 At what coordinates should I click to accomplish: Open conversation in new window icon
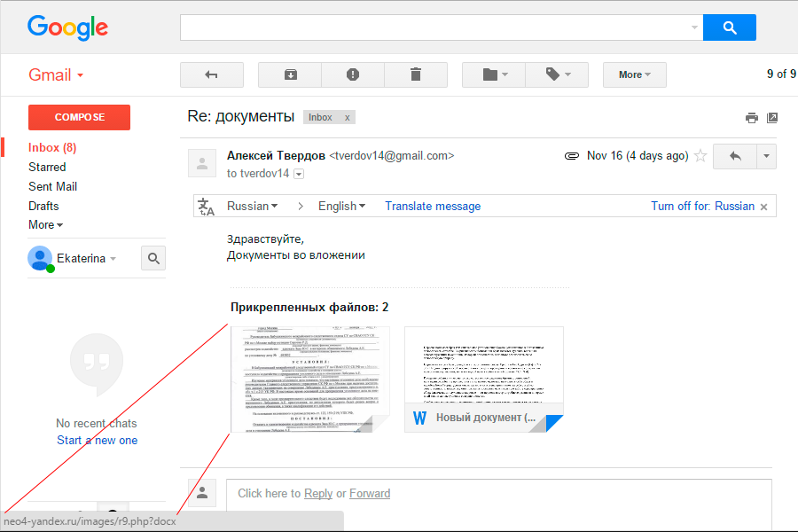click(x=772, y=118)
